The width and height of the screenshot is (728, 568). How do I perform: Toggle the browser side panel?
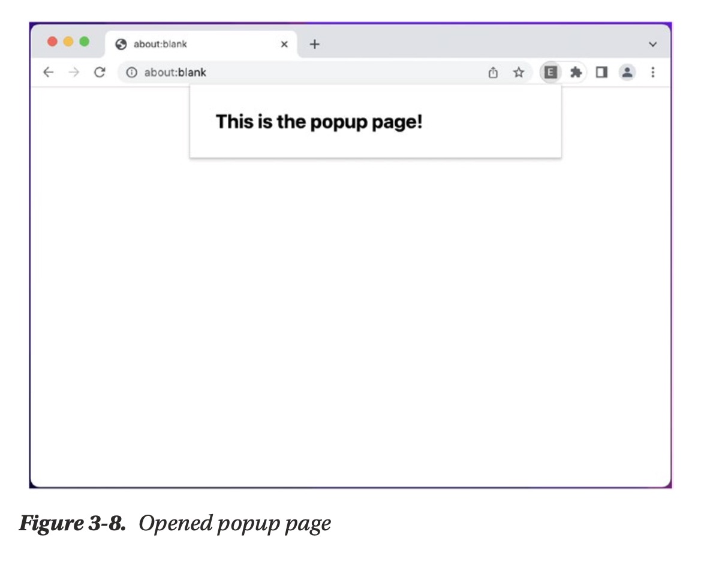pos(601,72)
